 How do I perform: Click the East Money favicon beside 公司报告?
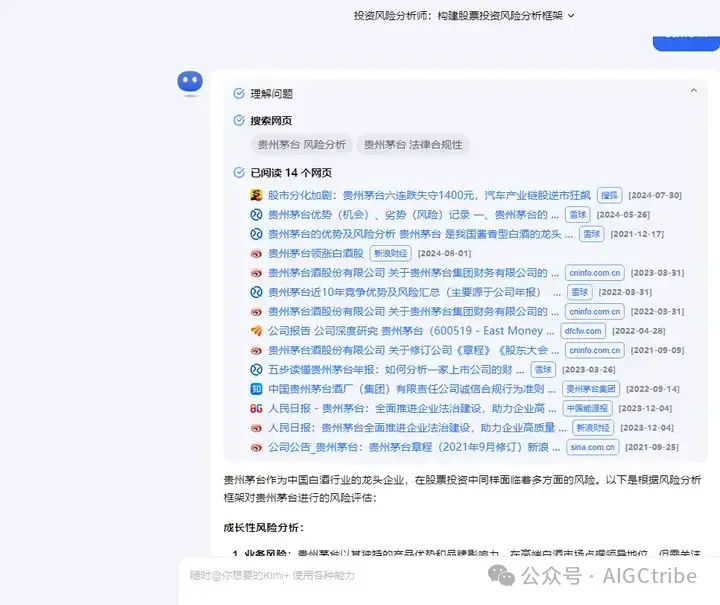(256, 331)
